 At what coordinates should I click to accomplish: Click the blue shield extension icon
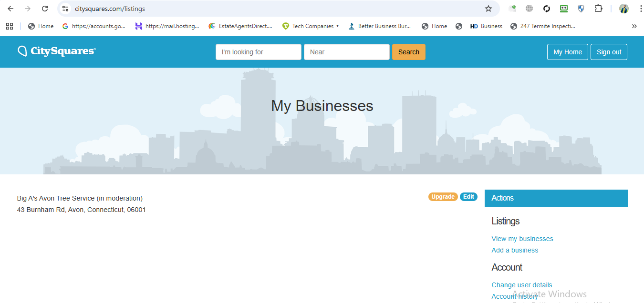pos(581,9)
